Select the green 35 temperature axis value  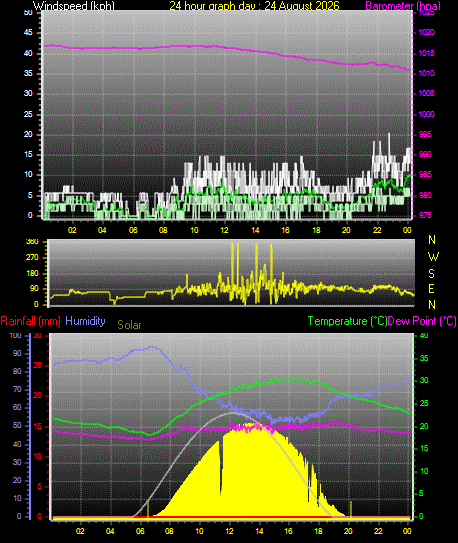[x=424, y=358]
